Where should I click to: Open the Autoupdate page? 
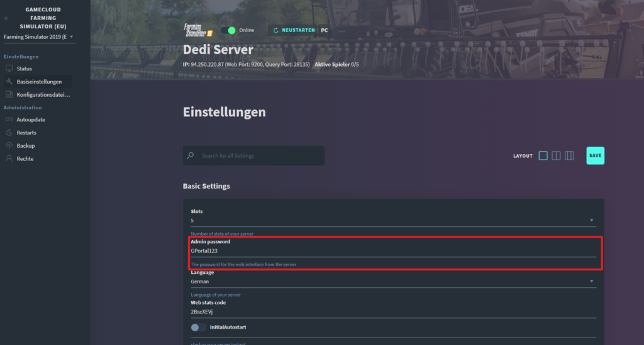tap(31, 119)
